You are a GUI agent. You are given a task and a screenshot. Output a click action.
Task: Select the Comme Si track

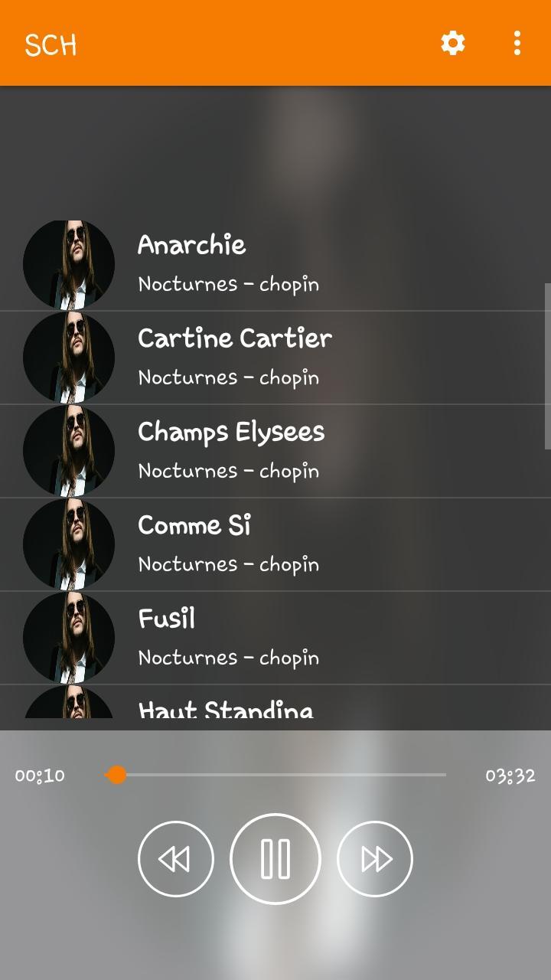click(x=275, y=544)
